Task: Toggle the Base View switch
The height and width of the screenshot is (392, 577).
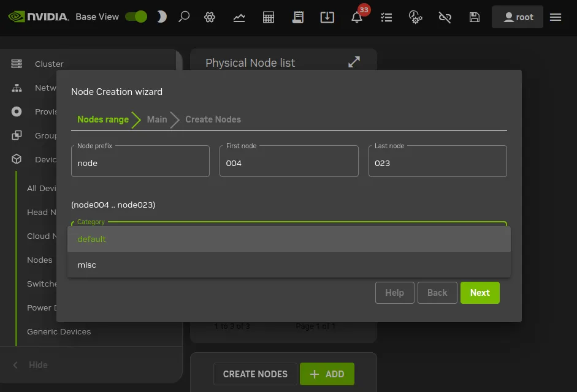Action: (x=136, y=17)
